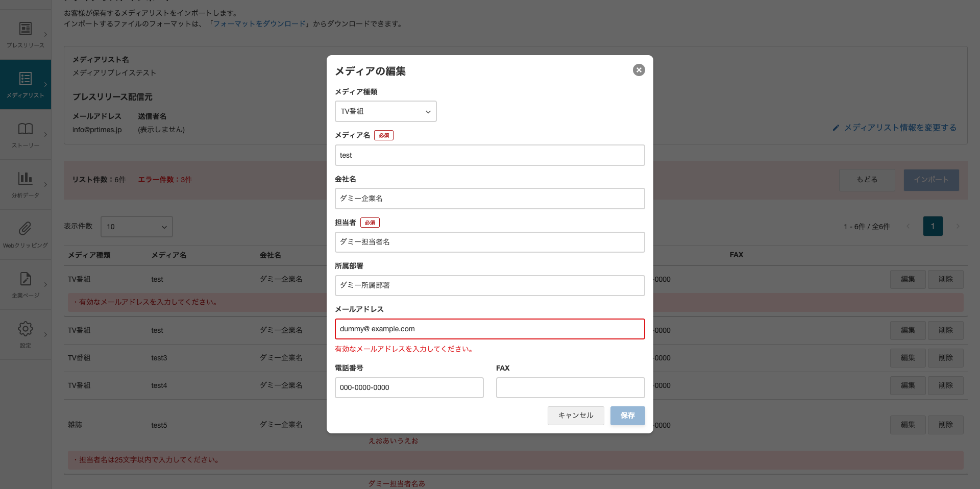Open the メディア種類 dropdown showing TV番組
Viewport: 980px width, 489px height.
tap(385, 111)
